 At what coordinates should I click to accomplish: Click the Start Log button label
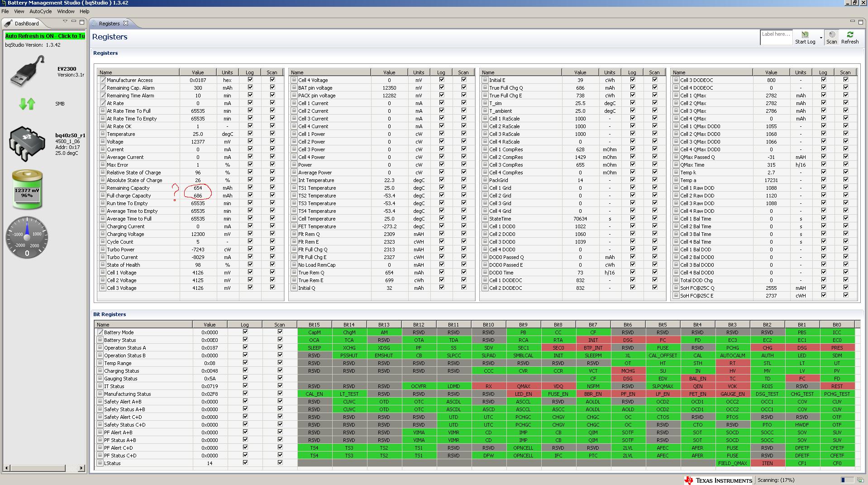(x=805, y=42)
